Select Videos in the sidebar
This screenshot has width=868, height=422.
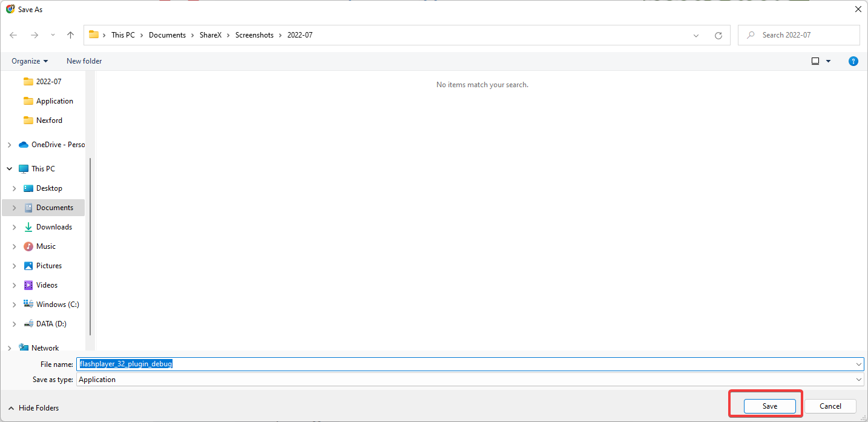point(41,285)
